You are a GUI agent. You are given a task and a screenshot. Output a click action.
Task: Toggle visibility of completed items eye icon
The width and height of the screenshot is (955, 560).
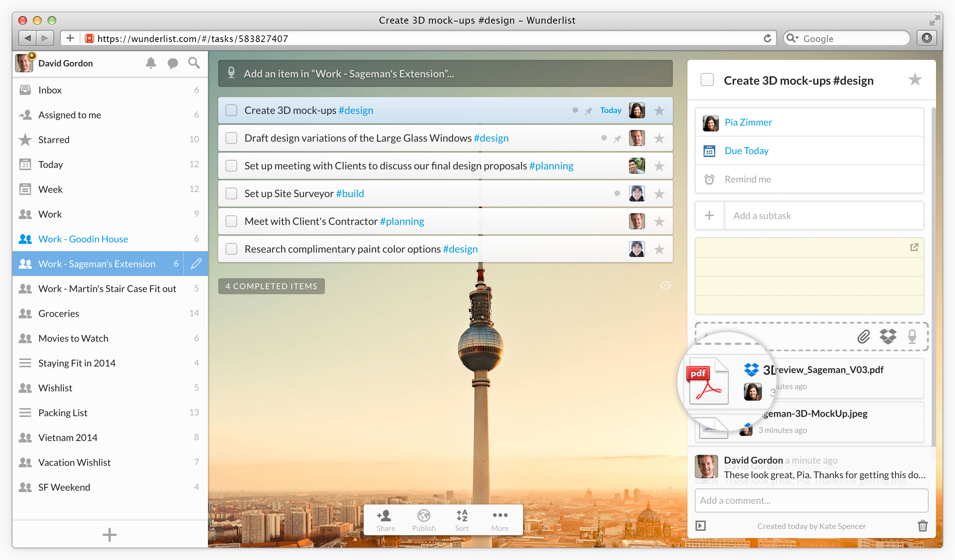click(665, 286)
